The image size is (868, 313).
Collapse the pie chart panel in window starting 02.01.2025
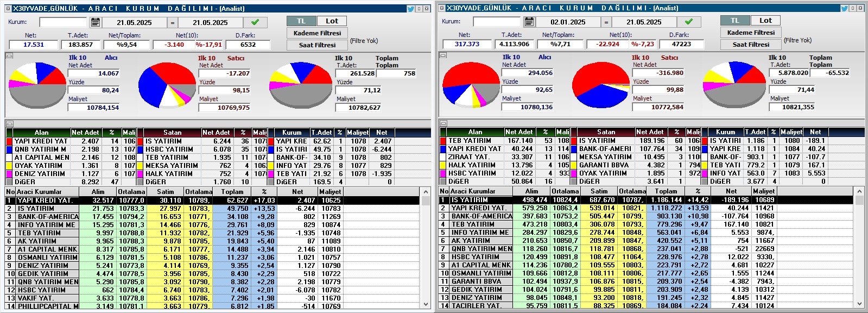tap(443, 55)
